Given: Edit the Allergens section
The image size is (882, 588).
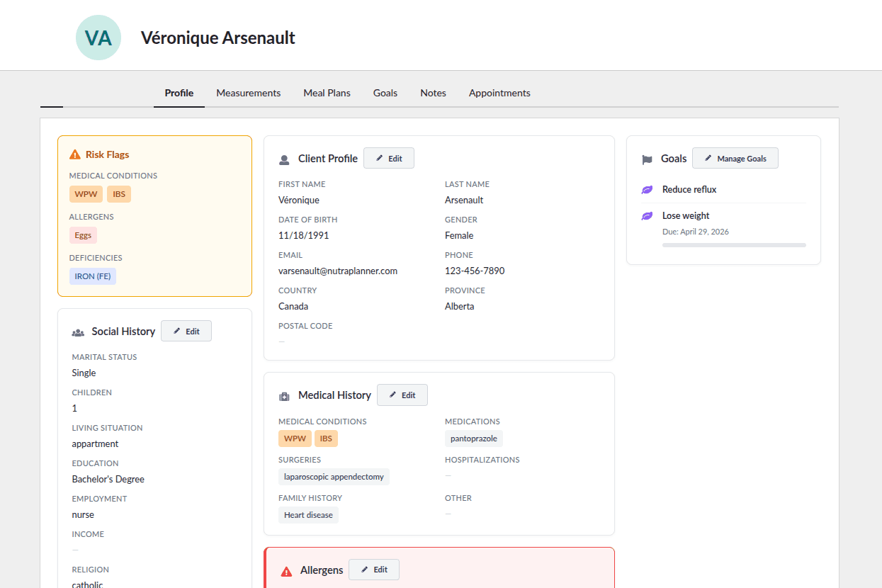Looking at the screenshot, I should coord(373,570).
